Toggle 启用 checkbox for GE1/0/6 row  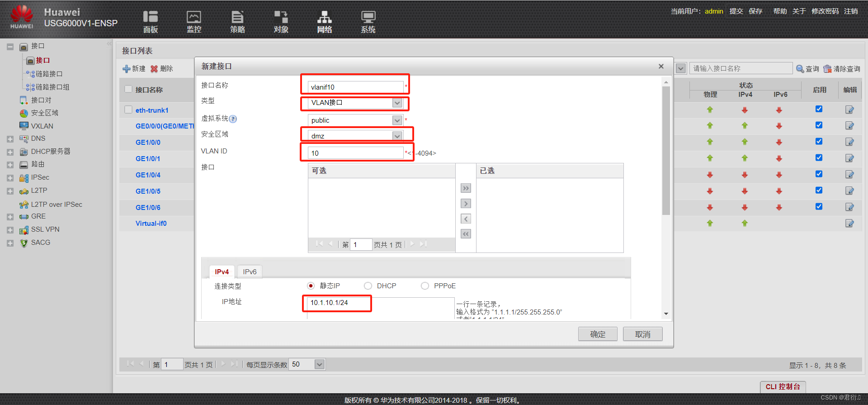(819, 207)
